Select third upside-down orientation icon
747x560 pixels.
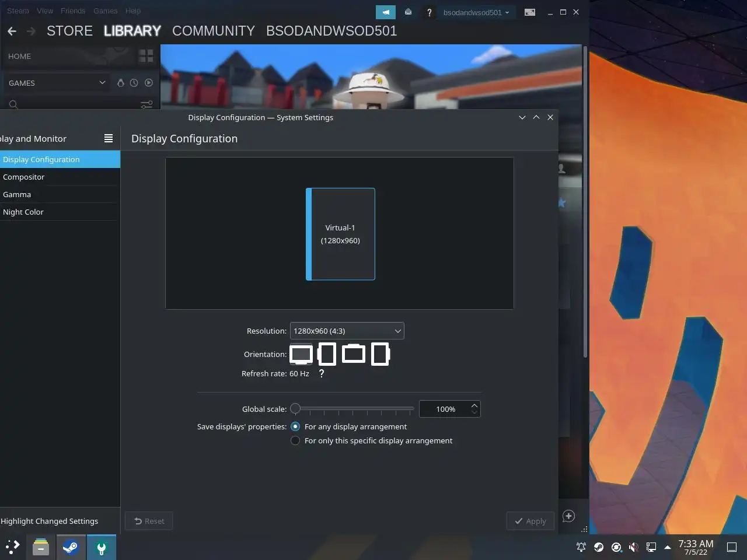pyautogui.click(x=353, y=353)
